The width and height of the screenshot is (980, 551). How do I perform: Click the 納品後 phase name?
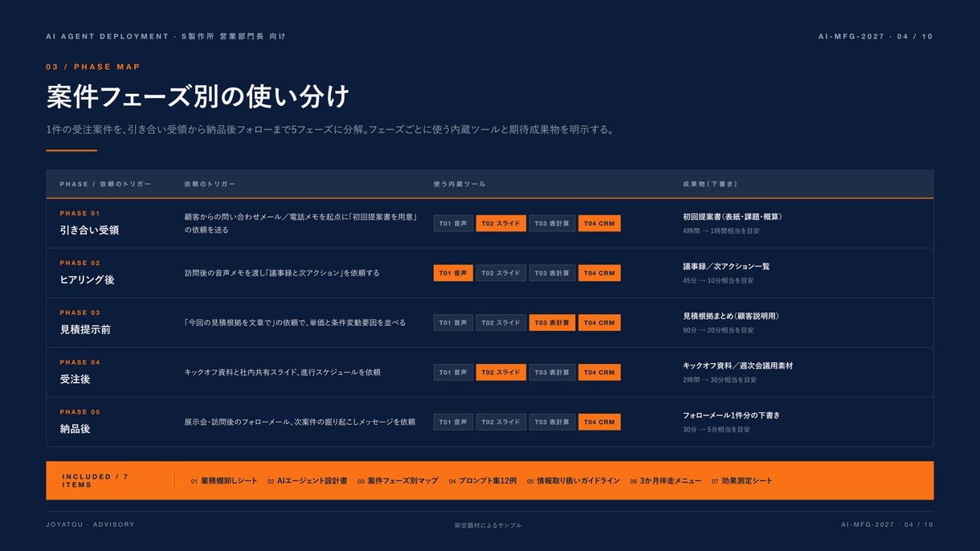click(x=75, y=430)
